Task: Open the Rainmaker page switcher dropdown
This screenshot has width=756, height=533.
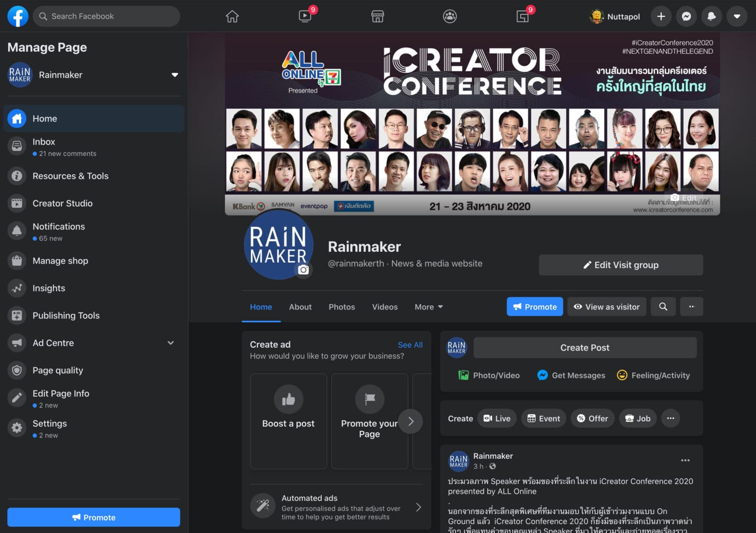Action: point(174,75)
